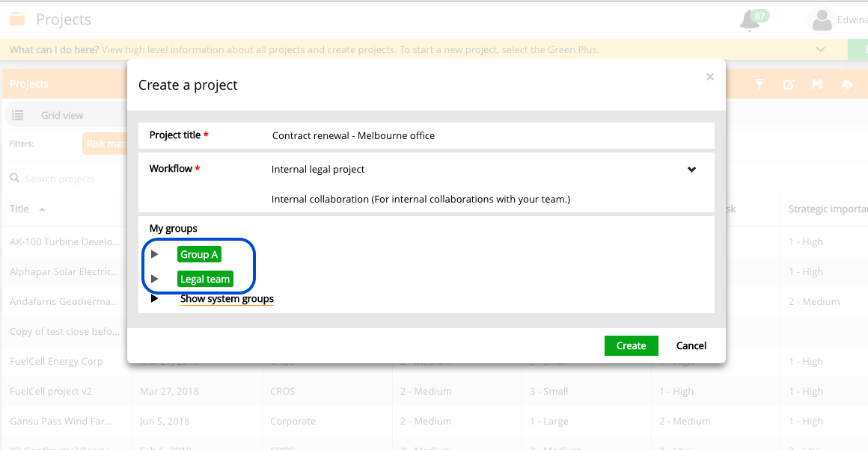Click the '3 - Small' cell in FuelCell v2 row
868x450 pixels.
point(548,391)
